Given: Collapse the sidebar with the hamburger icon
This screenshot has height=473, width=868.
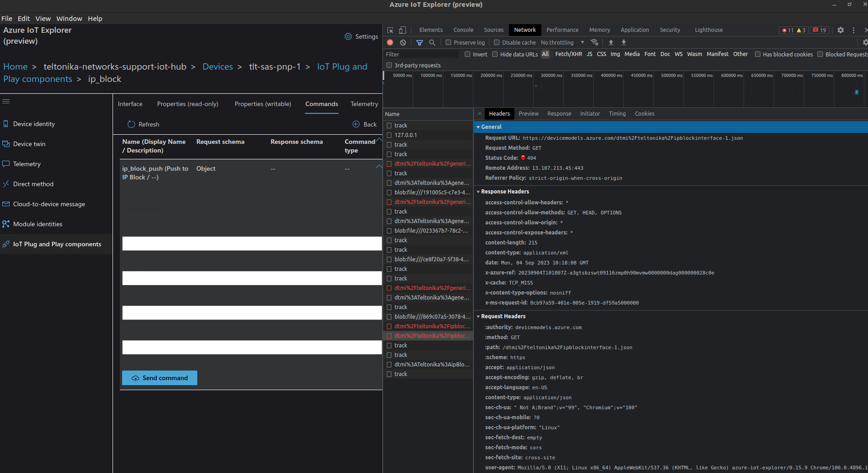Looking at the screenshot, I should (7, 101).
